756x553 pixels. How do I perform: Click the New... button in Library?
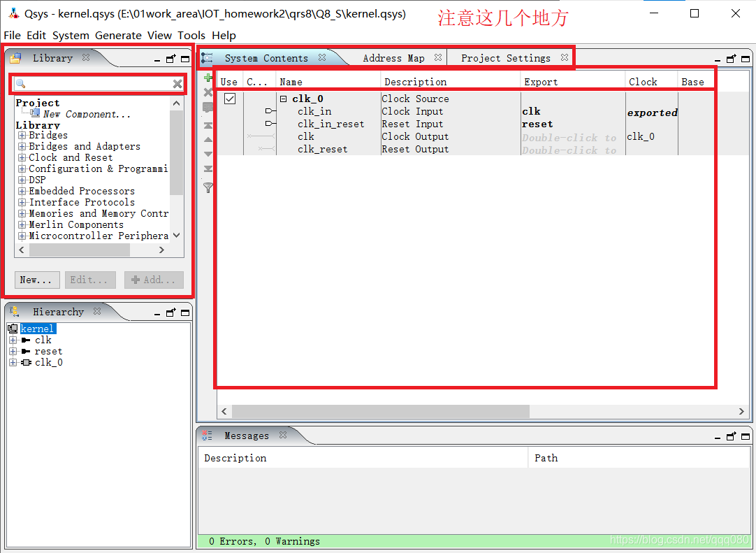[x=37, y=280]
